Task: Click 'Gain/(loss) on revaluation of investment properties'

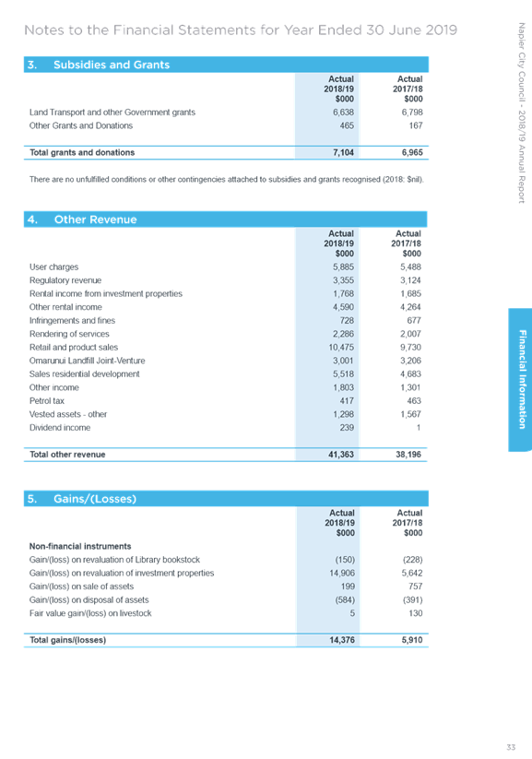Action: (x=122, y=573)
